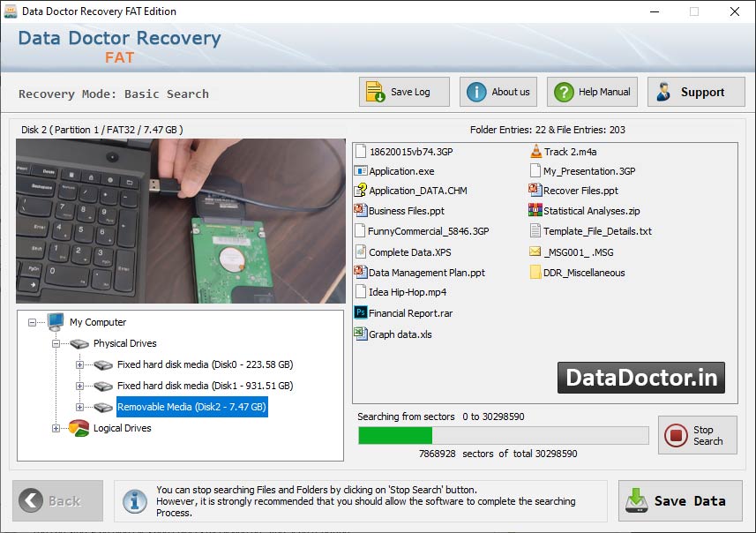Click the info icon beside the search tip

[x=134, y=501]
